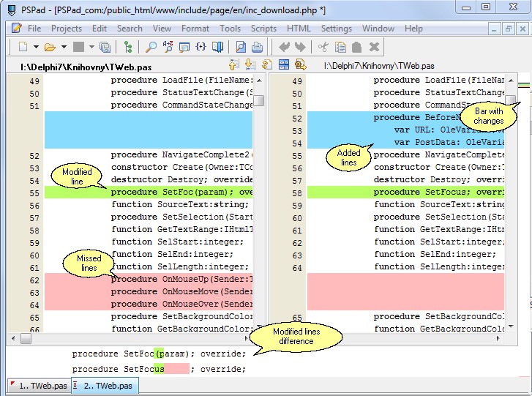
Task: Click left pane scroll up arrow
Action: pos(259,80)
